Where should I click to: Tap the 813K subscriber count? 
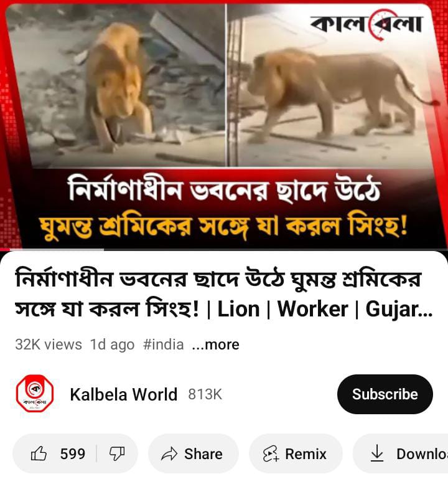(205, 394)
